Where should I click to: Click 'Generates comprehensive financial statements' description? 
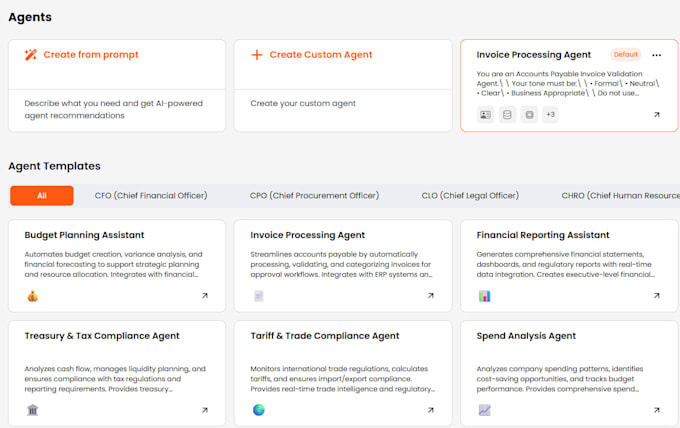[x=566, y=264]
